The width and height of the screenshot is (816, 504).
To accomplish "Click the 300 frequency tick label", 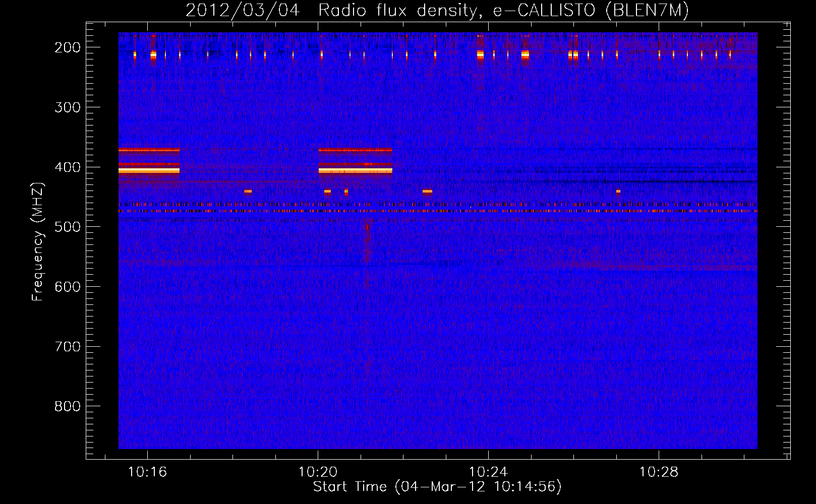I will click(x=68, y=107).
